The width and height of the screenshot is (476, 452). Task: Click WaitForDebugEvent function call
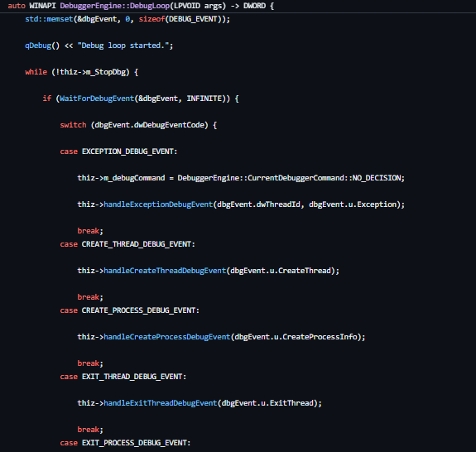(97, 99)
